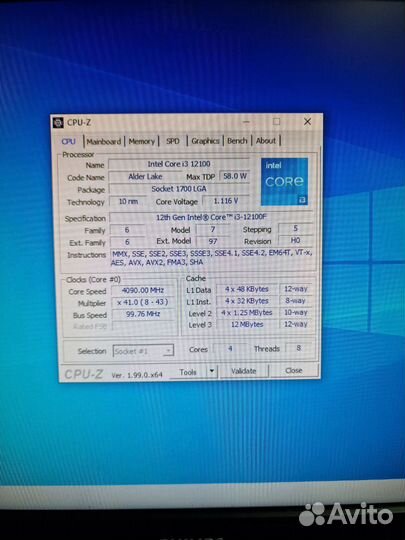Click the Cores value '4'
Viewport: 405px width, 540px height.
[x=230, y=349]
